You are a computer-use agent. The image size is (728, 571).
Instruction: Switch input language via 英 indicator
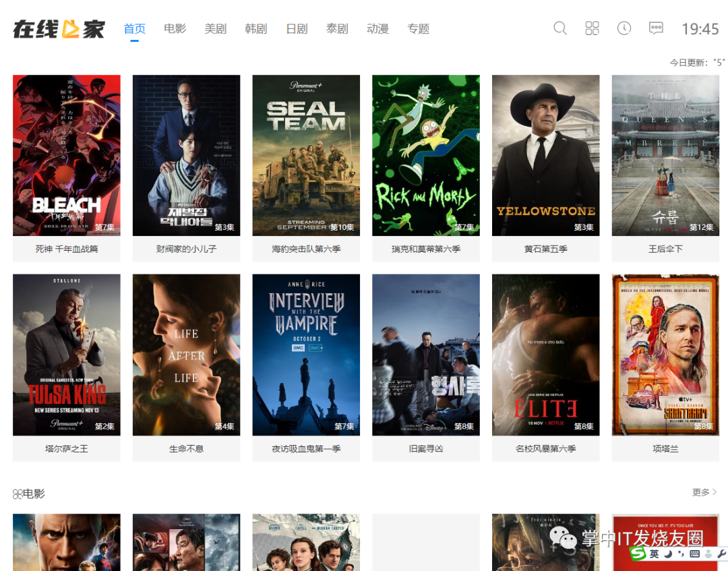pos(654,553)
